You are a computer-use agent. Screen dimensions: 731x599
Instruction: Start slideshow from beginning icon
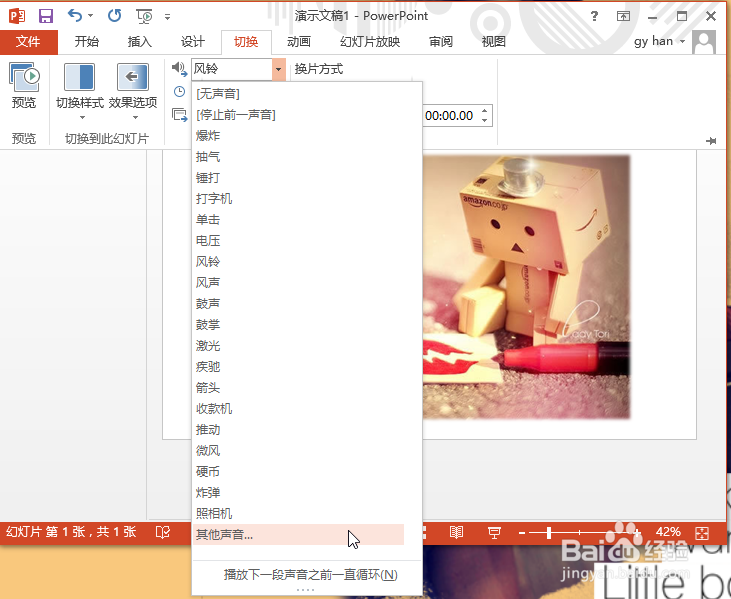(x=145, y=16)
